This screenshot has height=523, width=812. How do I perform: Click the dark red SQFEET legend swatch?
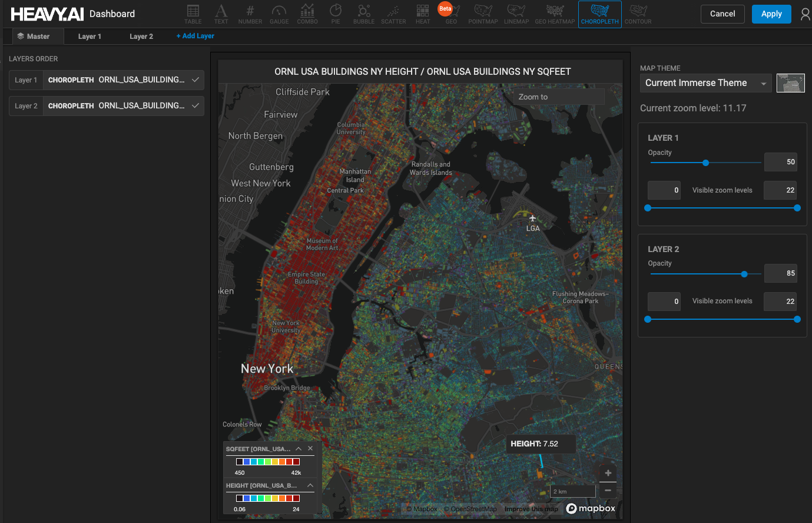pyautogui.click(x=296, y=462)
